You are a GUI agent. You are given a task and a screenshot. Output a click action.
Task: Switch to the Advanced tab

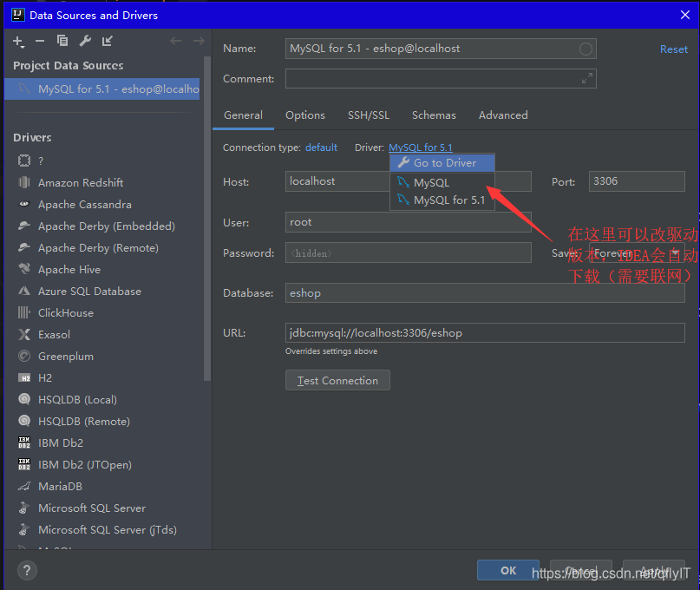(503, 115)
